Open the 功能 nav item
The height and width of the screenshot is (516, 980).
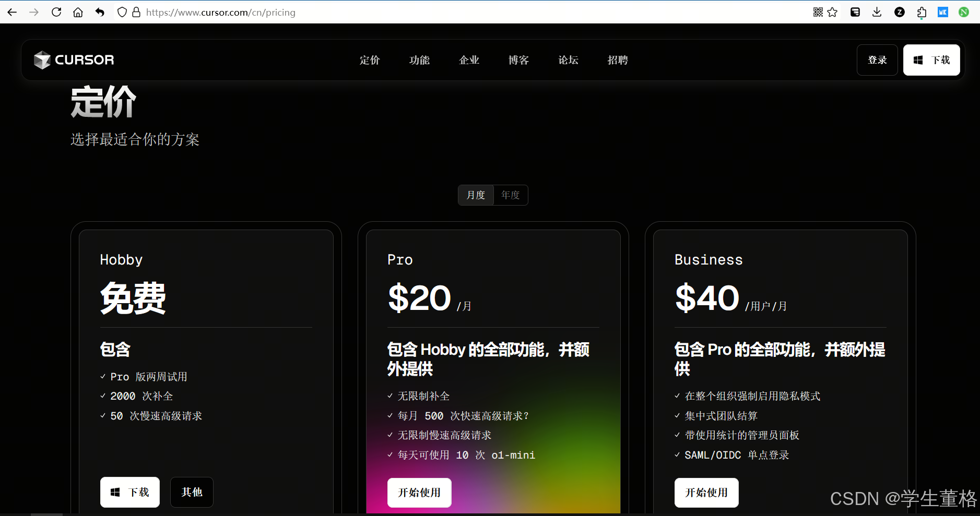point(419,60)
